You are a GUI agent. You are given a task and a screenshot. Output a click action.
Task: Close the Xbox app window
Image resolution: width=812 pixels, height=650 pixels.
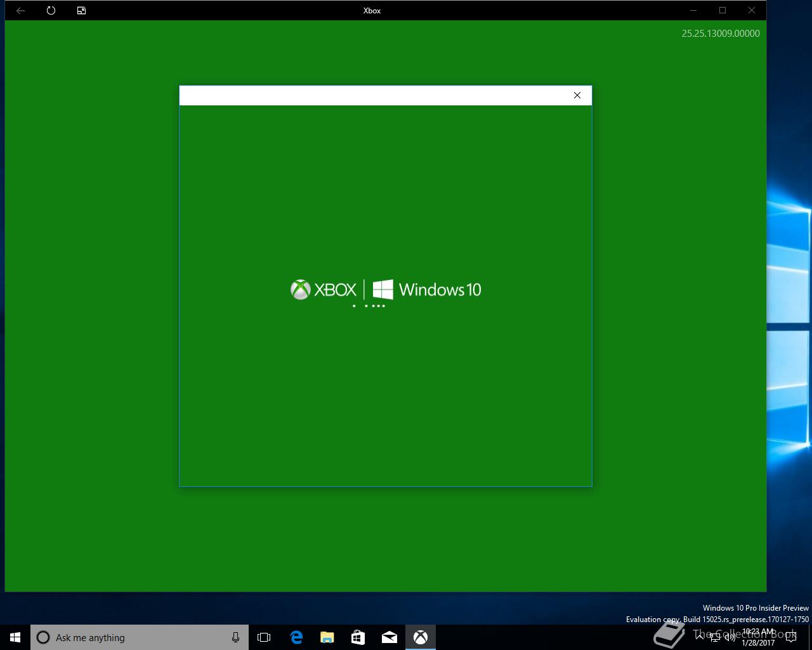pos(752,10)
